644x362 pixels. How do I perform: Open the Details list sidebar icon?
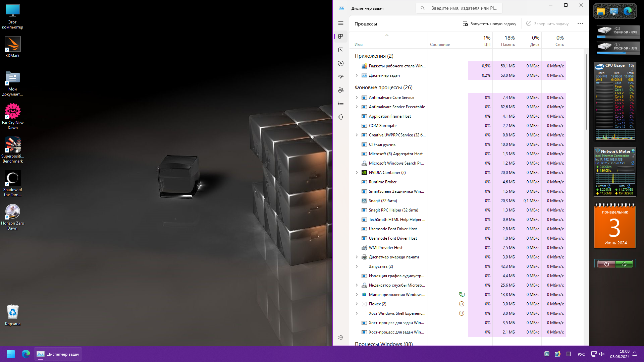(x=341, y=104)
